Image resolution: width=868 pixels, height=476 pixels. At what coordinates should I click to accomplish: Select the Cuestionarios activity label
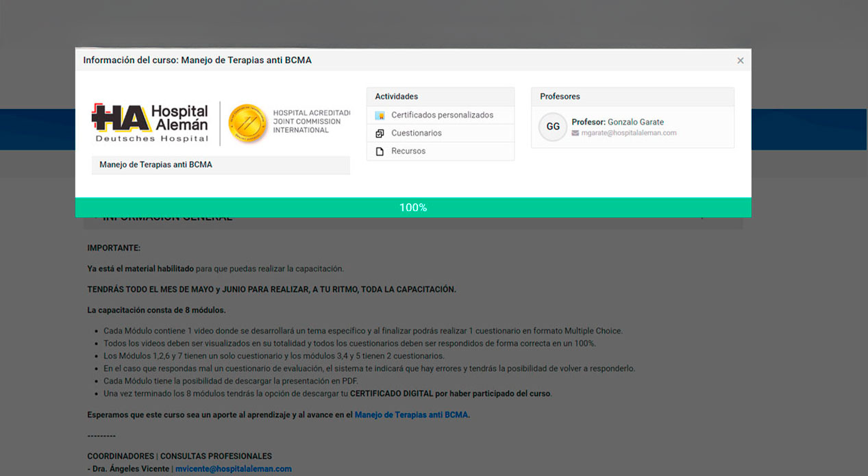click(416, 133)
